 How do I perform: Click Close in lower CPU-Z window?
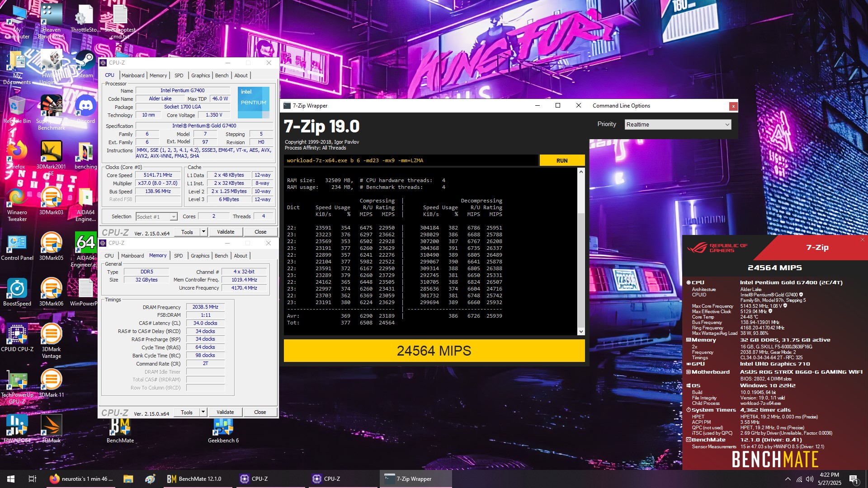[x=260, y=412]
